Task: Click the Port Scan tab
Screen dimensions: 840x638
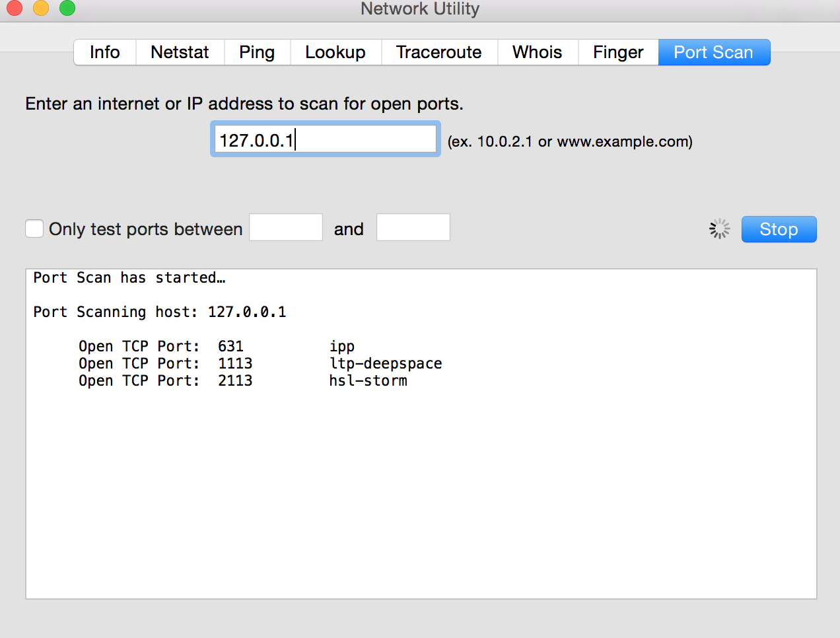Action: [x=713, y=52]
